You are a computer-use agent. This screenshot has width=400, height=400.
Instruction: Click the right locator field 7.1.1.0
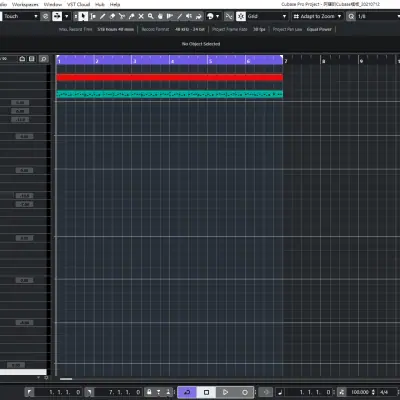coord(119,392)
